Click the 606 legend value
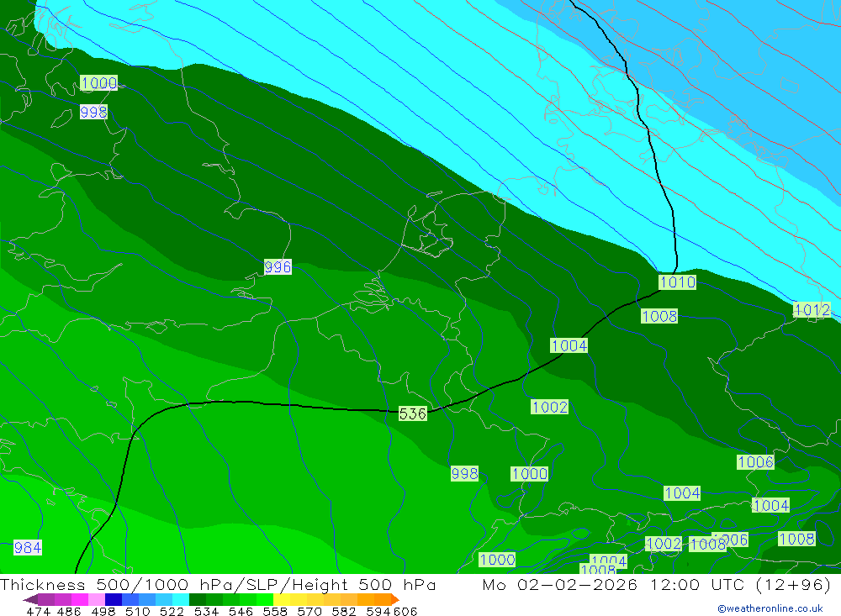The width and height of the screenshot is (841, 616). (405, 611)
